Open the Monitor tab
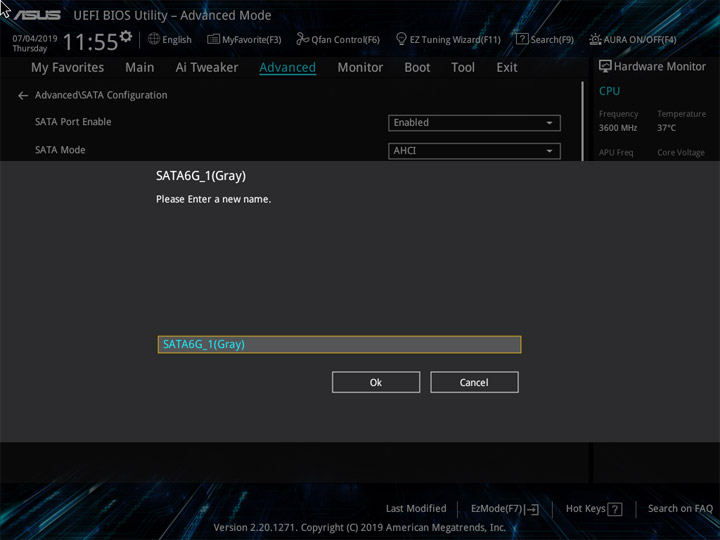This screenshot has height=540, width=720. 360,68
